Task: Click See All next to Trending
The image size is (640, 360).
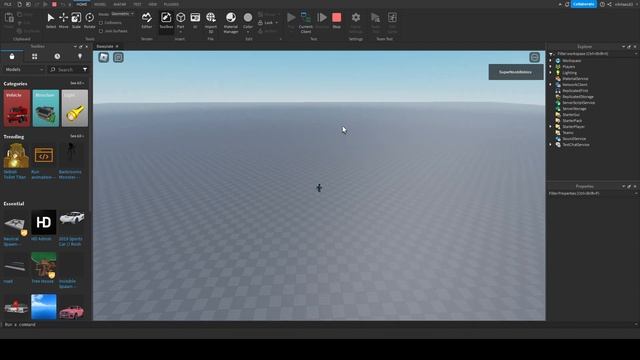Action: tap(77, 136)
